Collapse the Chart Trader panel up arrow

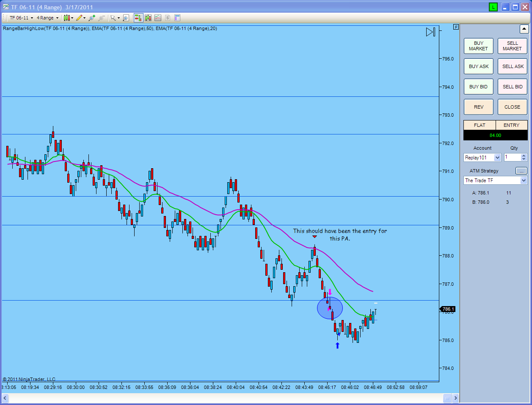[524, 29]
